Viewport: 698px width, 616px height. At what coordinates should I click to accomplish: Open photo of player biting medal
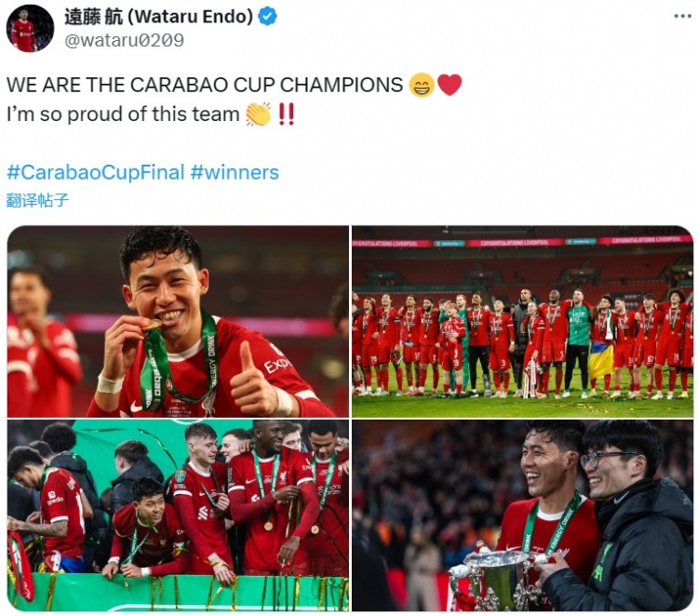coord(178,321)
